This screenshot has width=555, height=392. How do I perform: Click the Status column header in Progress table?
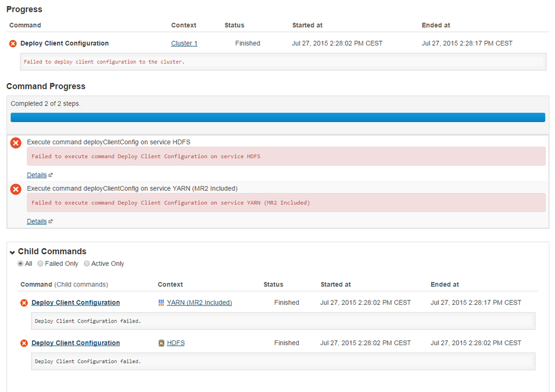pos(234,25)
